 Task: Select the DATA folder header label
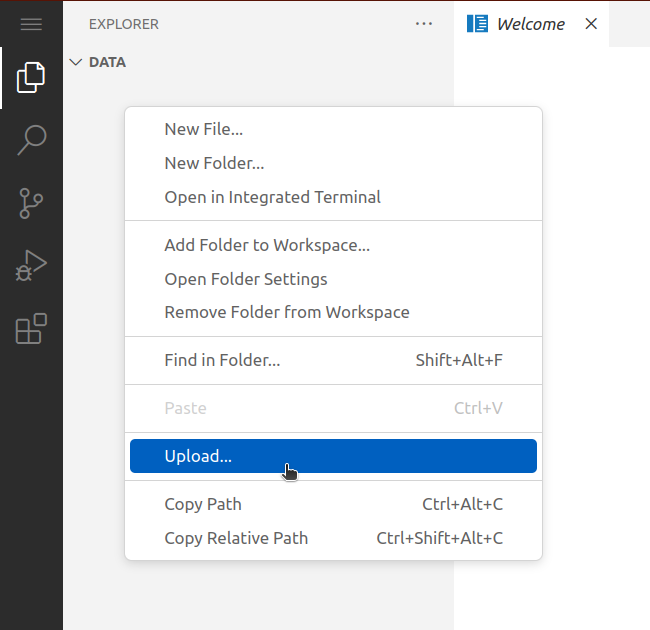click(x=107, y=62)
